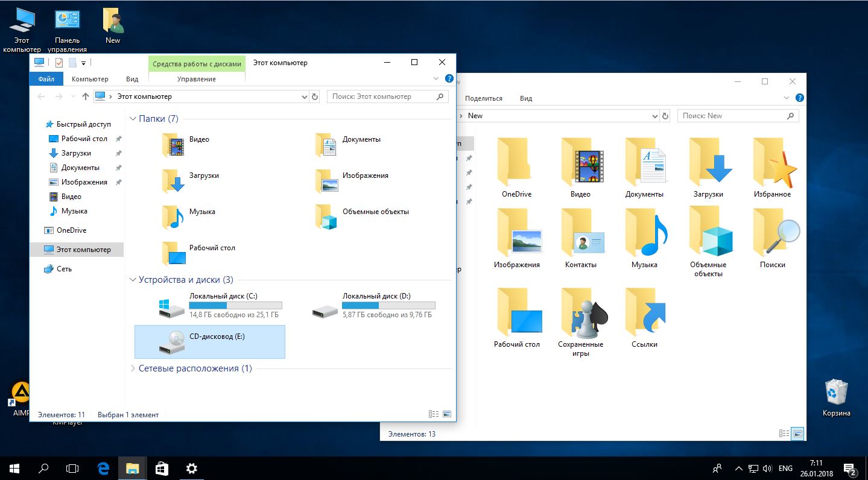
Task: Open the Windows Start menu
Action: 14,468
